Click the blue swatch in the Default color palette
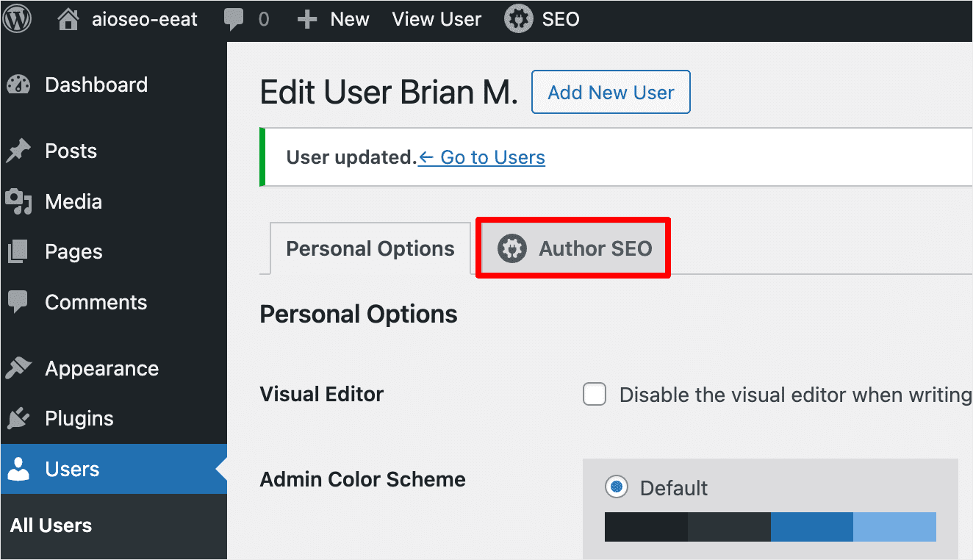 click(811, 527)
